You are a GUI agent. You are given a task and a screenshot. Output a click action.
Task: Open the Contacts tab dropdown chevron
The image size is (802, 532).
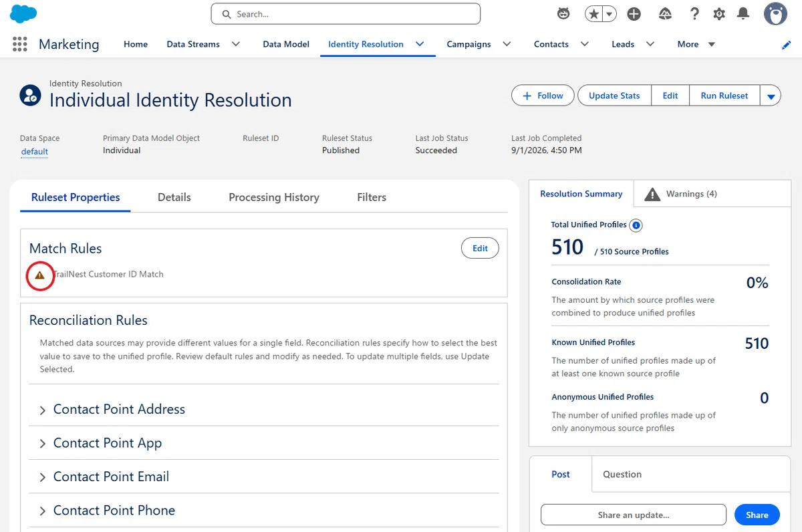[x=584, y=44]
